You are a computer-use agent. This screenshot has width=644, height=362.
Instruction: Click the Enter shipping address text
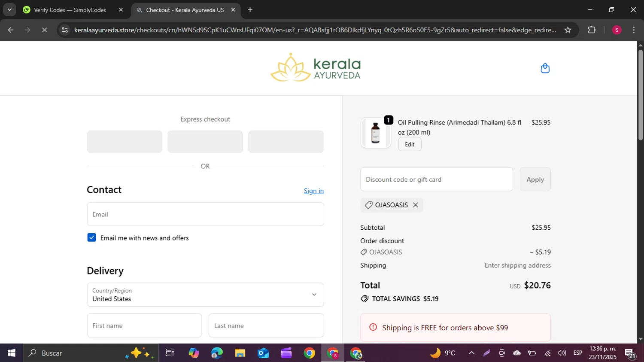point(517,265)
